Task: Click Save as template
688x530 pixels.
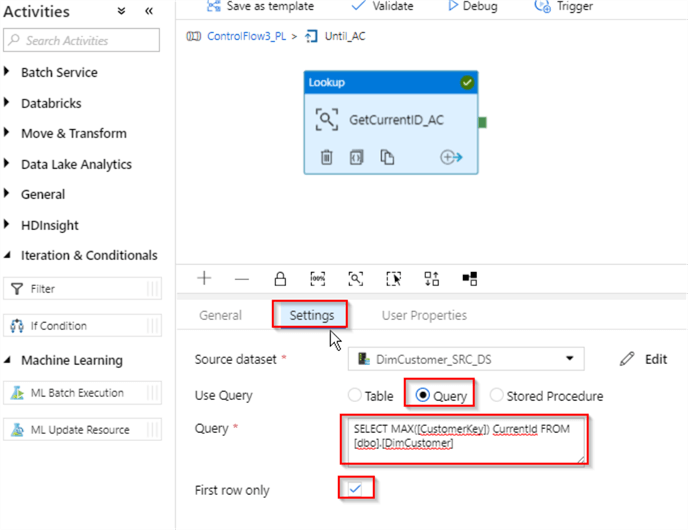Action: click(260, 6)
